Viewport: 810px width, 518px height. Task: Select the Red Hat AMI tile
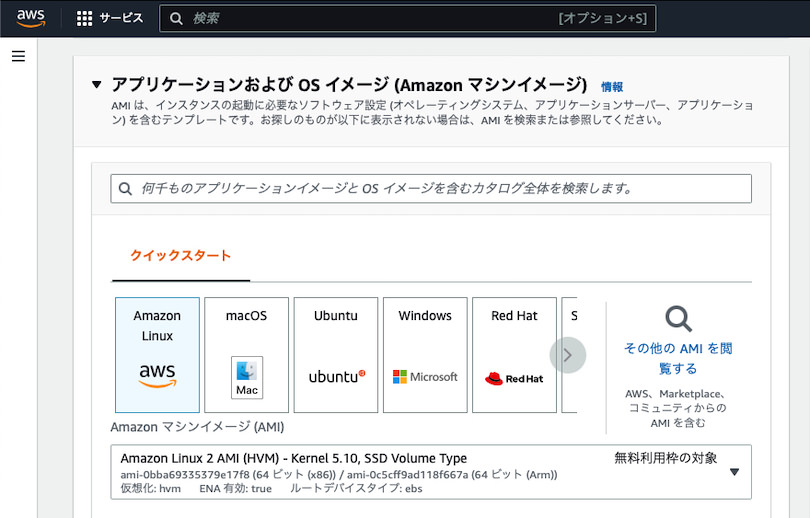(514, 355)
